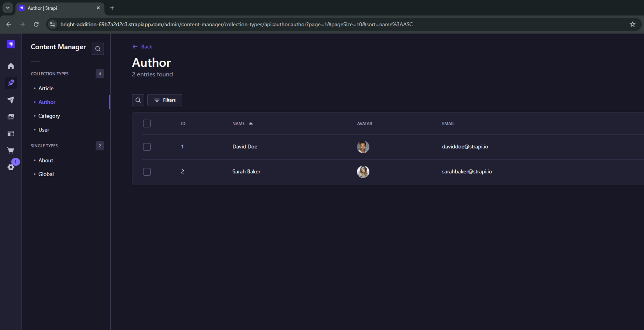Open the Marketplace shopping cart icon
The height and width of the screenshot is (330, 644).
[x=11, y=151]
